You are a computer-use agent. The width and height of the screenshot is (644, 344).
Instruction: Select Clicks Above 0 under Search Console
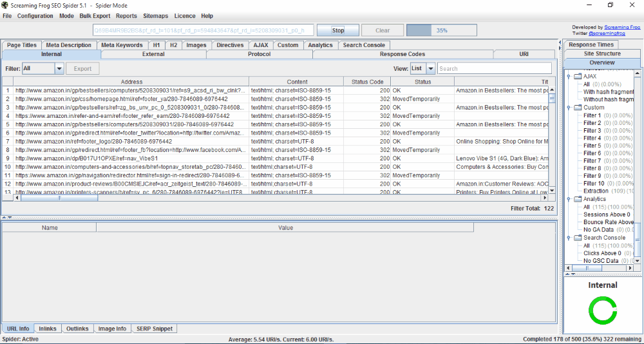(x=602, y=253)
